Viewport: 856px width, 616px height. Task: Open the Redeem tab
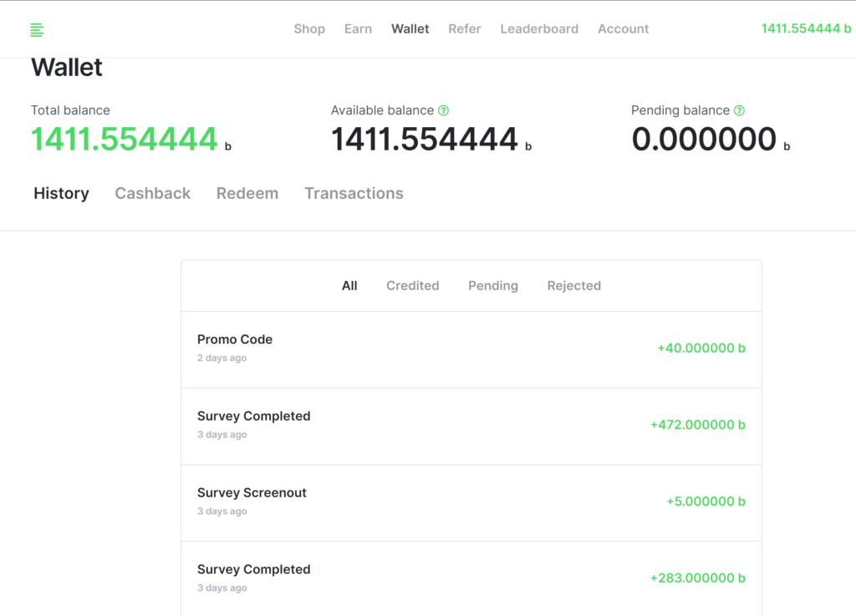247,193
